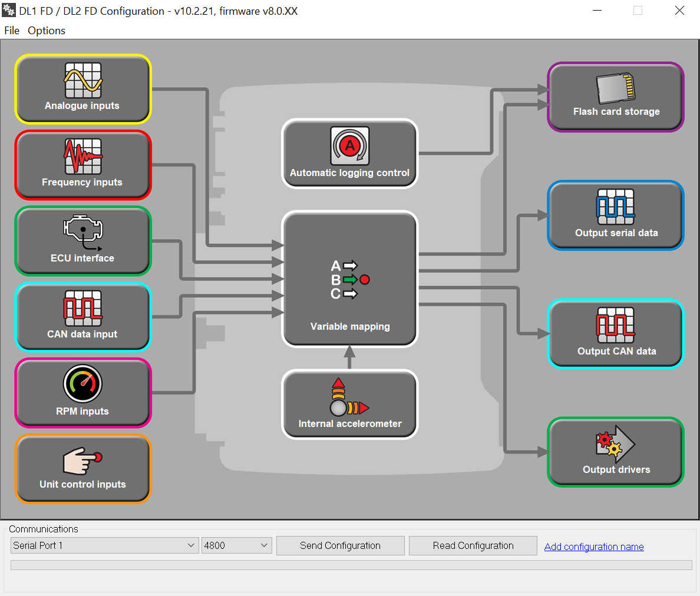This screenshot has height=596, width=700.
Task: Expand the 4800 baud rate dropdown
Action: 236,545
